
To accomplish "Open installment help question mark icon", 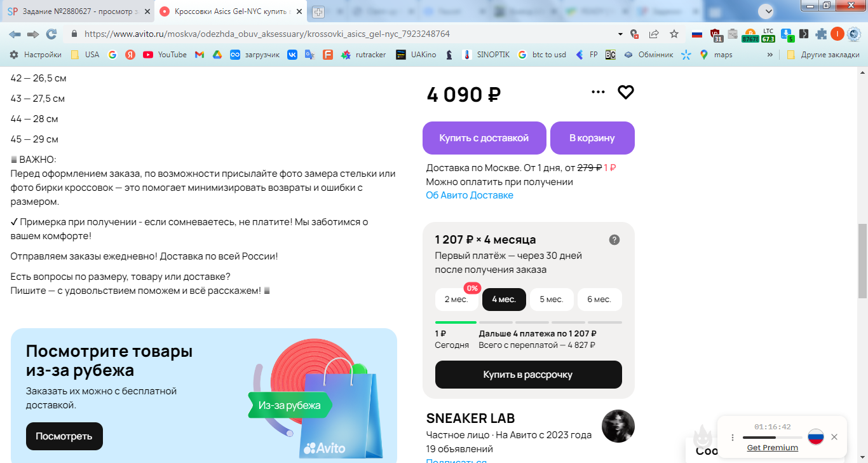I will (x=614, y=240).
